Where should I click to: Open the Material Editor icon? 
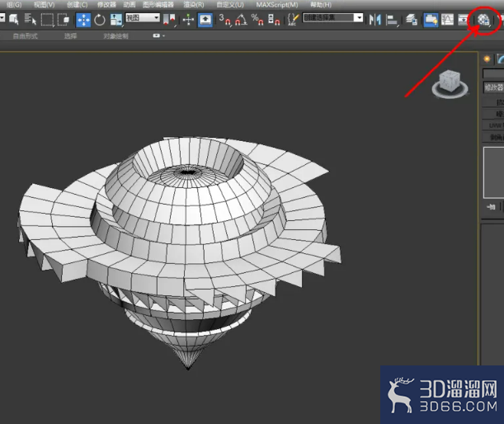pos(483,20)
